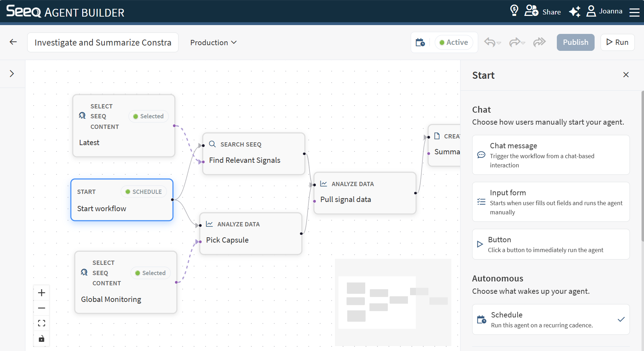Click the right panel vertical scrollbar
Image resolution: width=644 pixels, height=351 pixels.
pos(642,166)
